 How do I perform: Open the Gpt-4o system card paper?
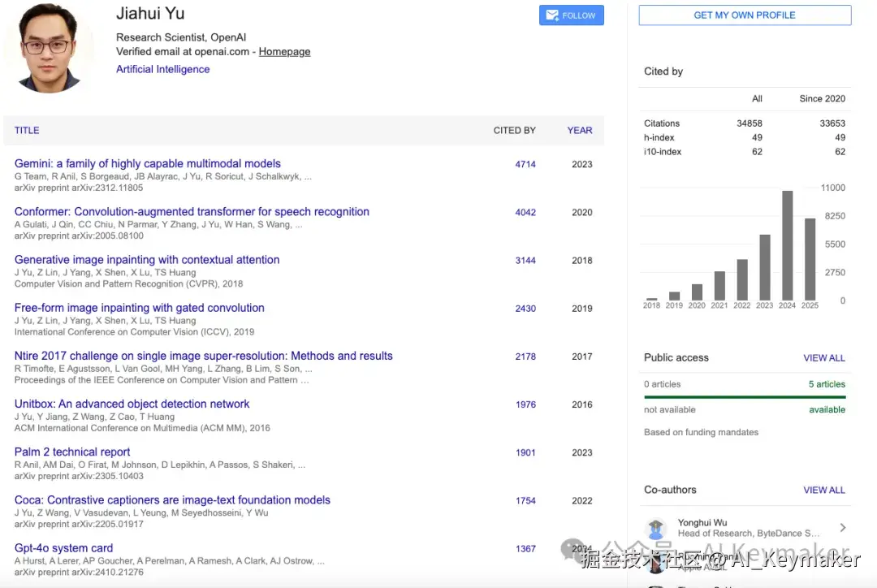coord(63,549)
